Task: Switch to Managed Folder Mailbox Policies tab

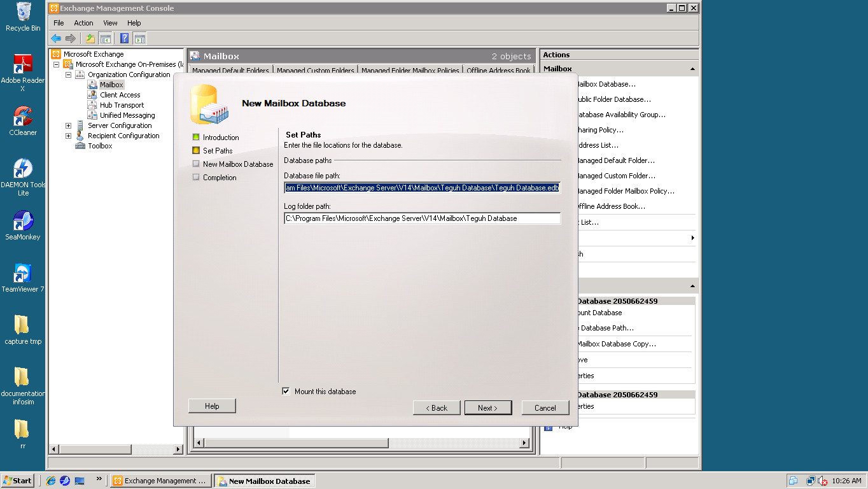Action: tap(410, 71)
